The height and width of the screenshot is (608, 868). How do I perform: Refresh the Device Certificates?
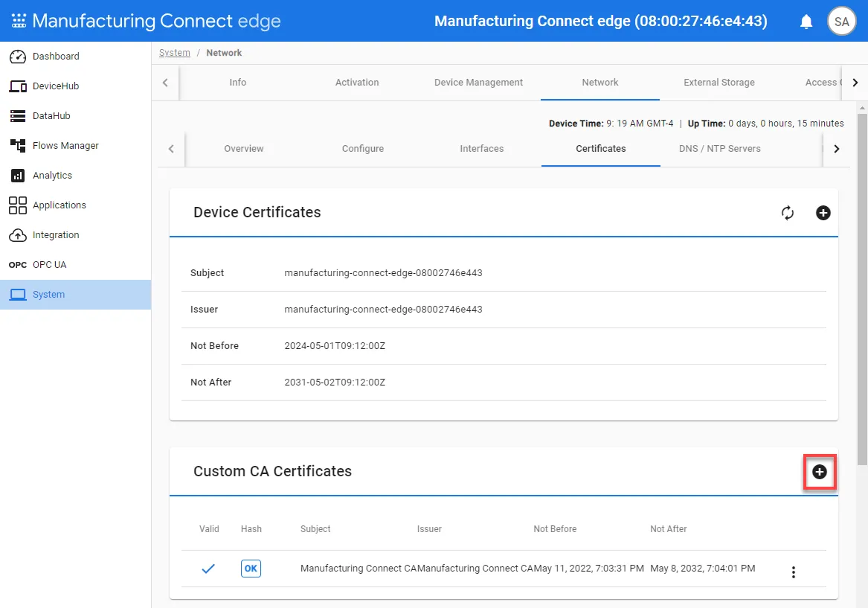(x=787, y=213)
